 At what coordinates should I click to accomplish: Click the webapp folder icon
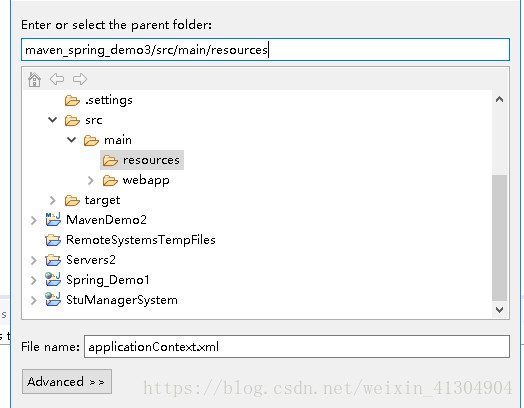tap(110, 180)
